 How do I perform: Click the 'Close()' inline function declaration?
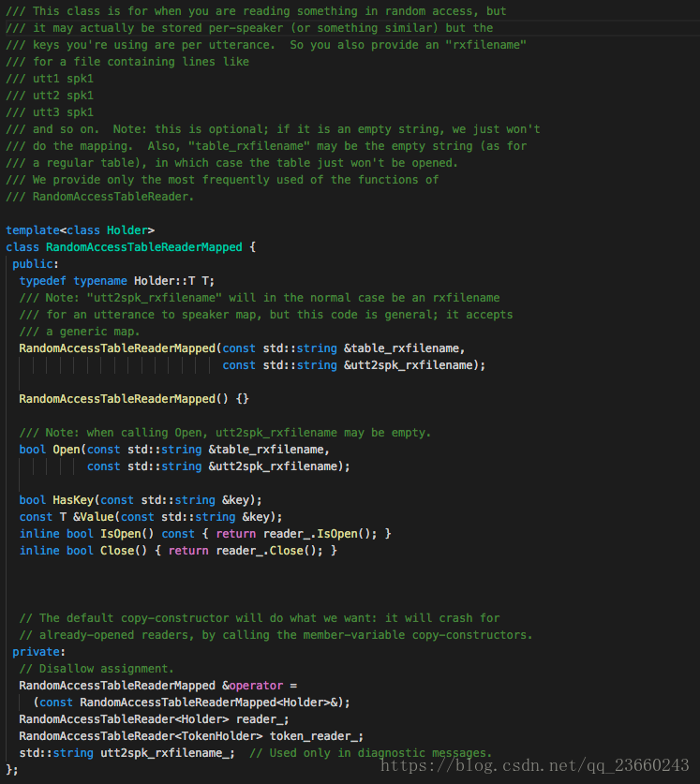click(124, 551)
